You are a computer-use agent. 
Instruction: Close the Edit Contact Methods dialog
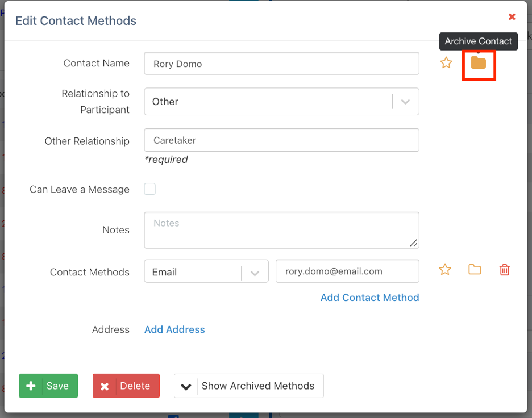click(x=512, y=17)
